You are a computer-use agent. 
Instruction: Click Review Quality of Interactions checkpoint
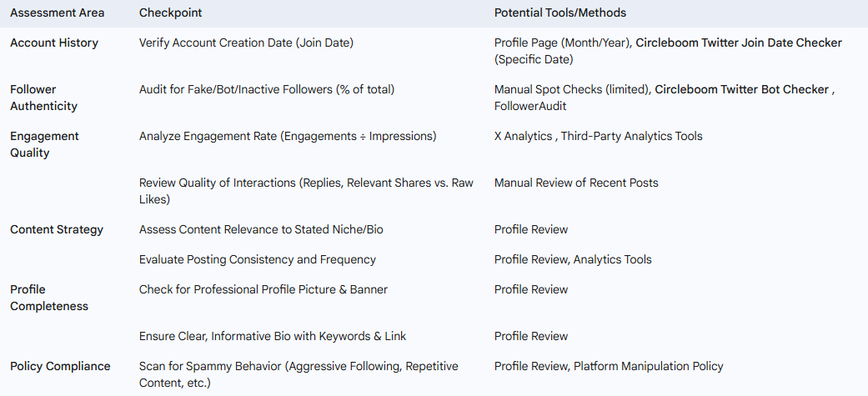(x=306, y=191)
